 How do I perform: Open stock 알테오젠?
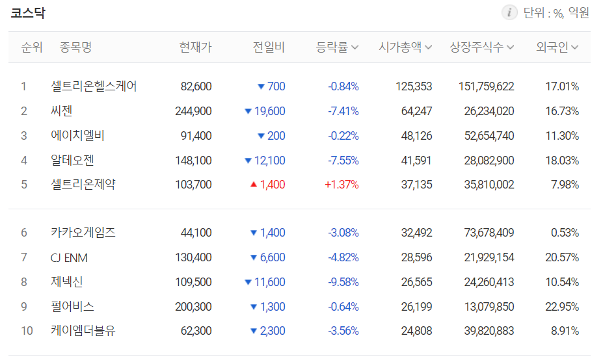coord(72,161)
